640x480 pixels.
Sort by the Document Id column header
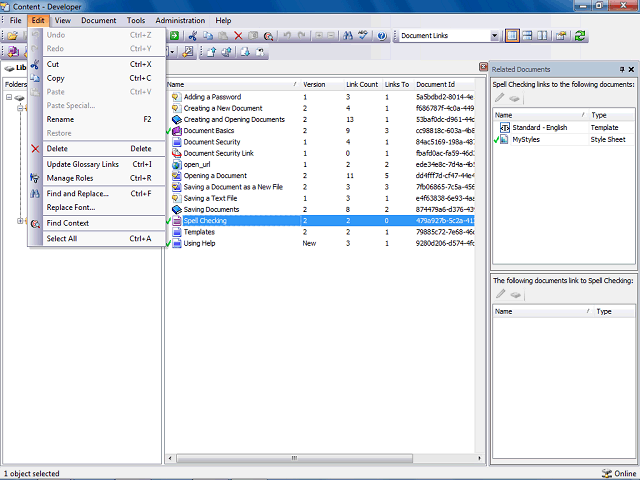444,84
